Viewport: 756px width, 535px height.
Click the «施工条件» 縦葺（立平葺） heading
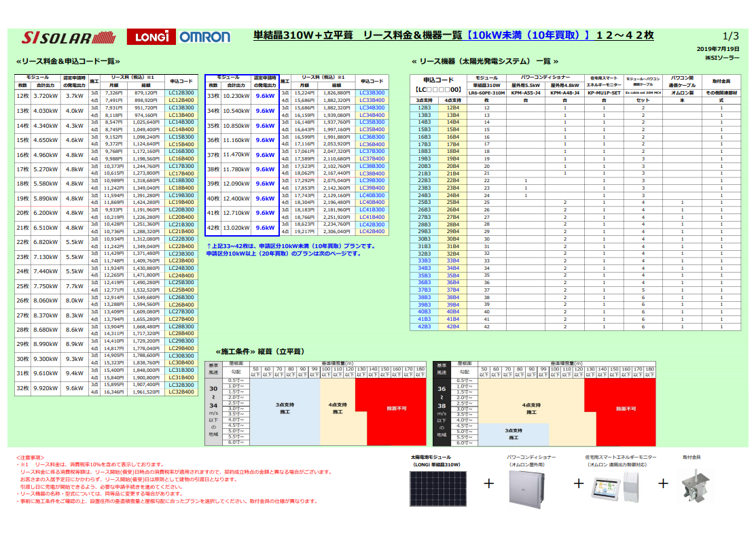coord(260,351)
